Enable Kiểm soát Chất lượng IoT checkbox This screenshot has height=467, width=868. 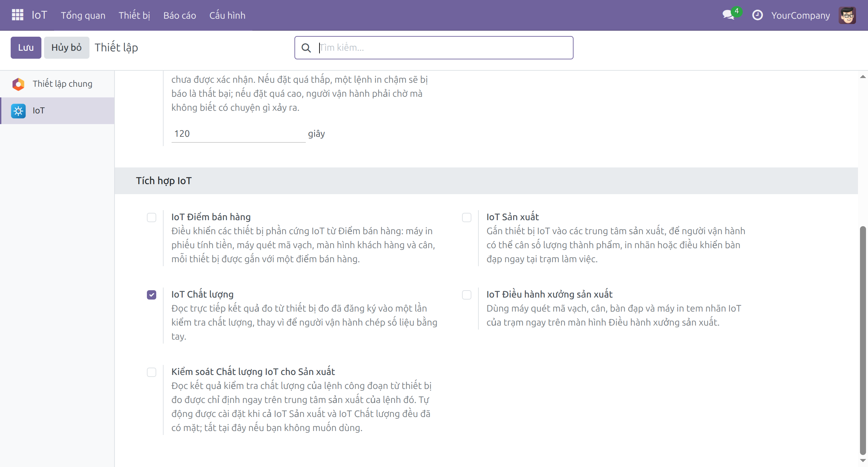point(152,372)
